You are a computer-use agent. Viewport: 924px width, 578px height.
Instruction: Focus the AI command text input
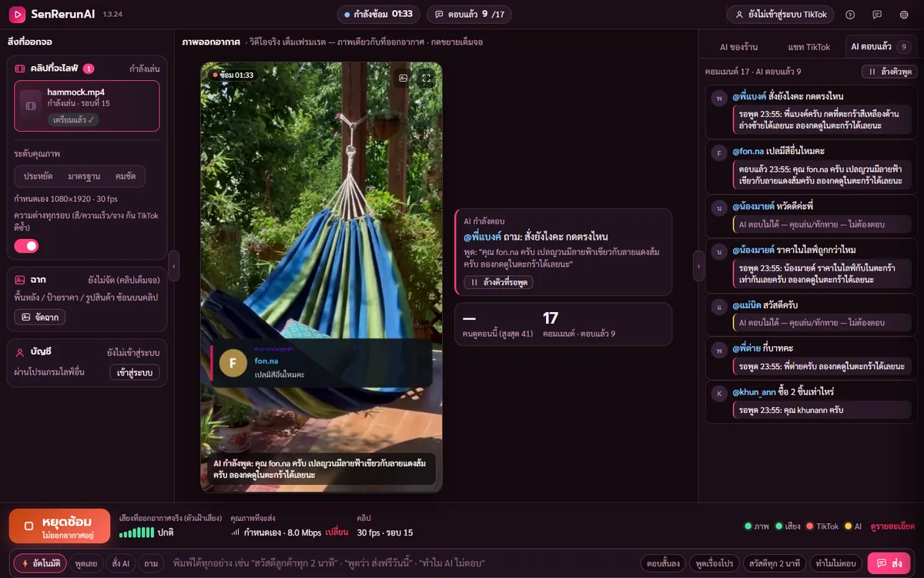point(400,563)
